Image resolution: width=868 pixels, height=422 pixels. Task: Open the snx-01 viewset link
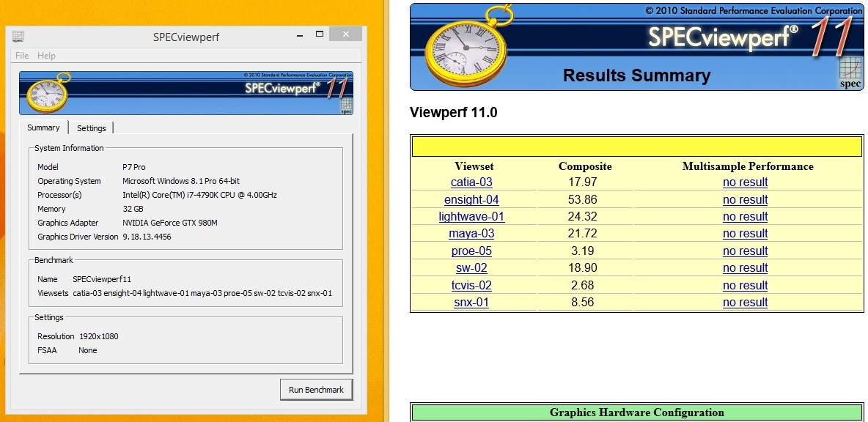click(x=471, y=303)
